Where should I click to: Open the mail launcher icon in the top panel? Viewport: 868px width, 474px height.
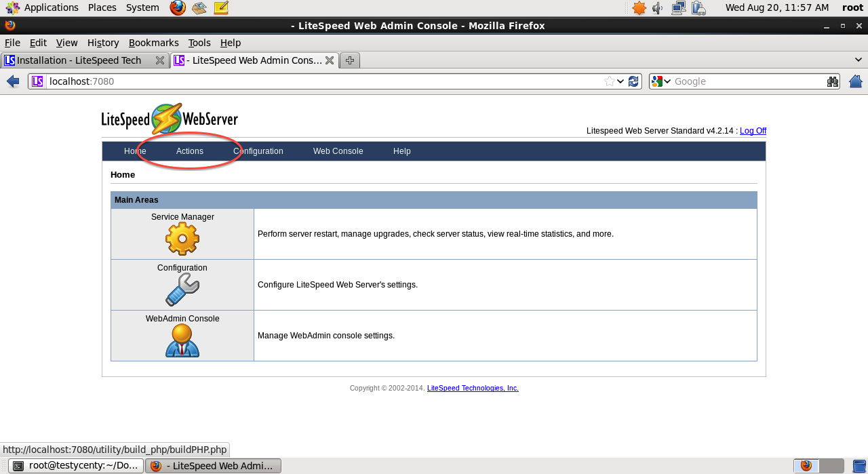click(199, 7)
